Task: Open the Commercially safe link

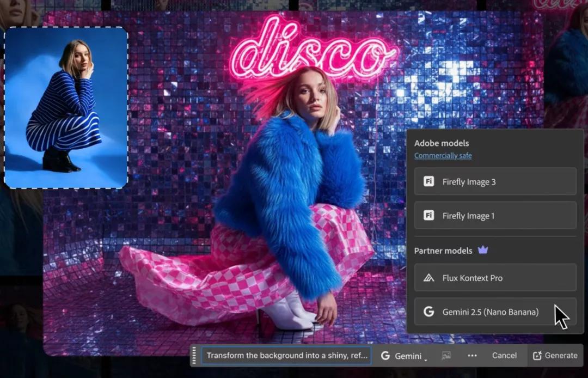Action: (443, 156)
